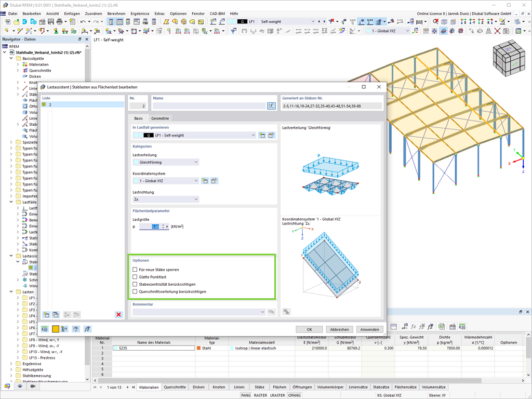The height and width of the screenshot is (399, 532).
Task: Open the Berechnen menu
Action: coord(116,14)
